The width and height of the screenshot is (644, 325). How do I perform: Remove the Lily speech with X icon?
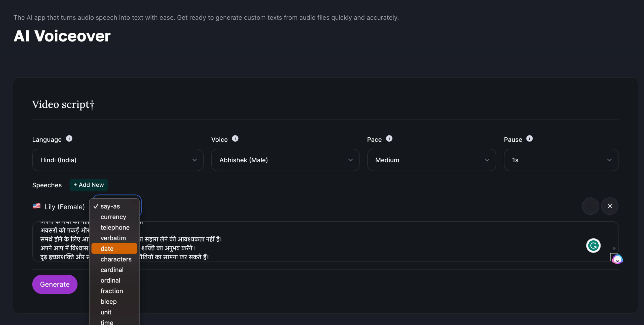click(x=610, y=206)
